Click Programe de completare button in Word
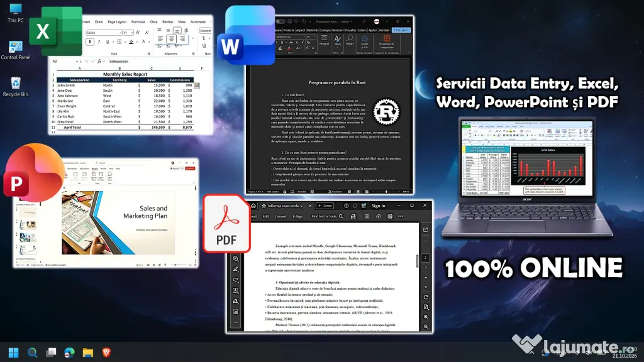The width and height of the screenshot is (644, 362). [387, 42]
